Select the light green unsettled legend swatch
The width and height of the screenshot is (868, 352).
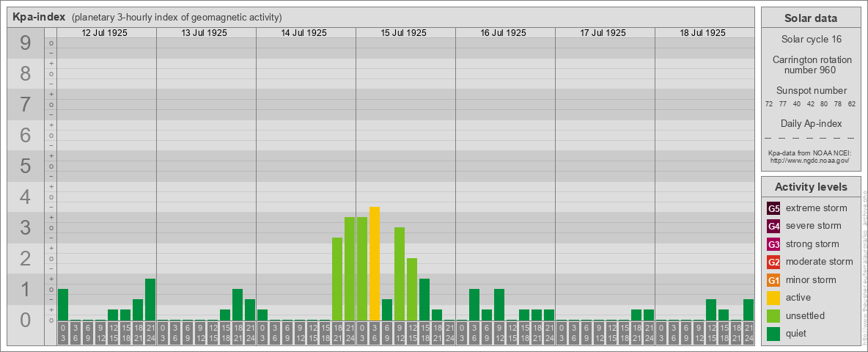(773, 315)
